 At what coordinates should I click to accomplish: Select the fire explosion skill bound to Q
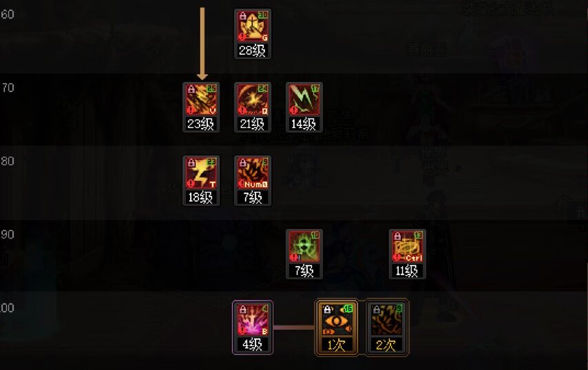click(x=253, y=100)
